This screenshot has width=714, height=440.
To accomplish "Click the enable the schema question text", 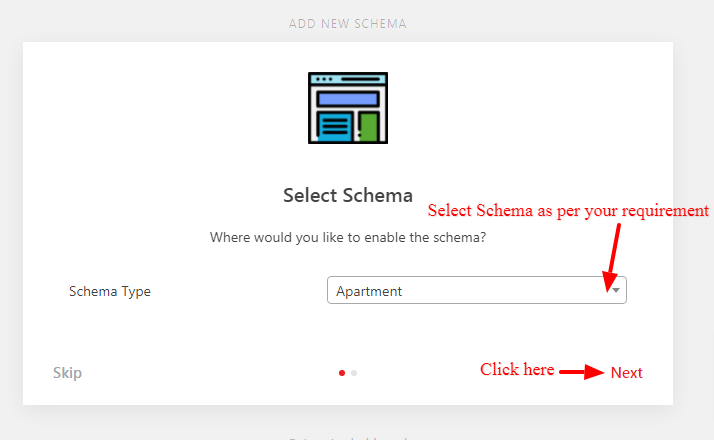I will tap(348, 237).
